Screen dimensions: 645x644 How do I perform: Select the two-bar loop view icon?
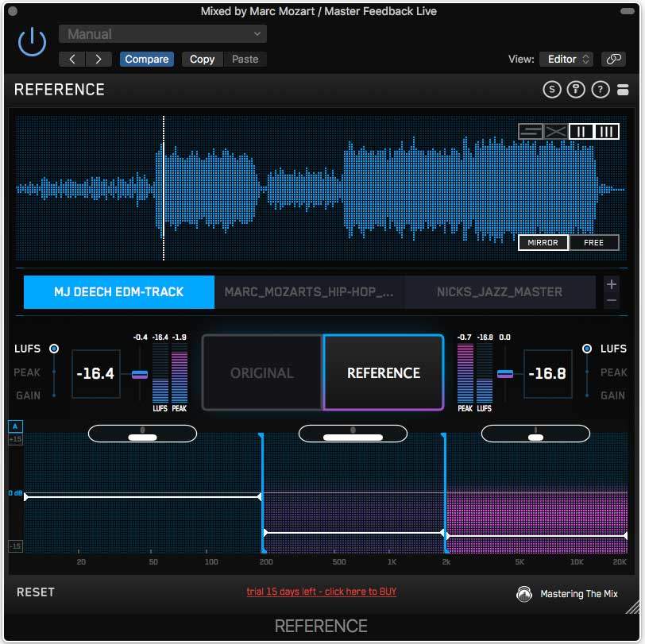click(581, 131)
